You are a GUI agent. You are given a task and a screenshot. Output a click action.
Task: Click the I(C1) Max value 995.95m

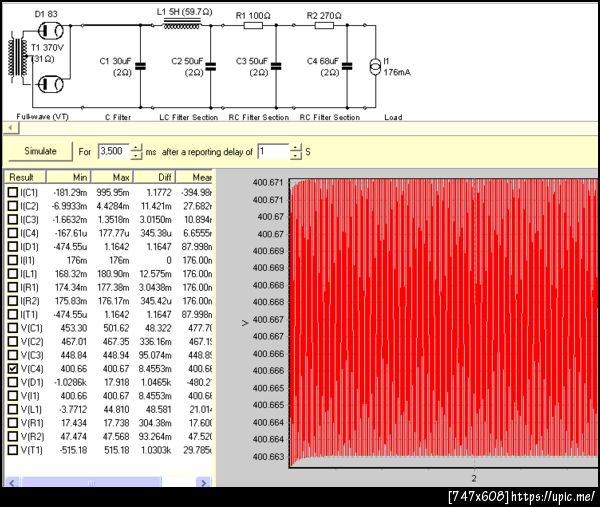(113, 192)
